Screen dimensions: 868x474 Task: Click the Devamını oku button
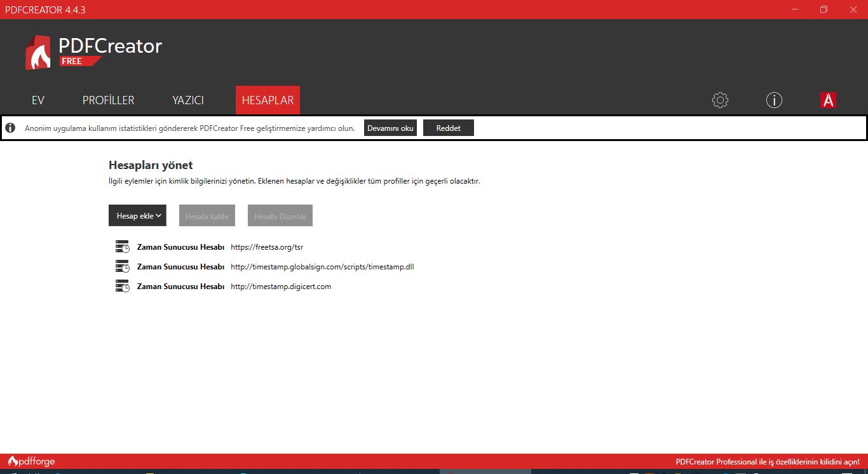pyautogui.click(x=390, y=128)
